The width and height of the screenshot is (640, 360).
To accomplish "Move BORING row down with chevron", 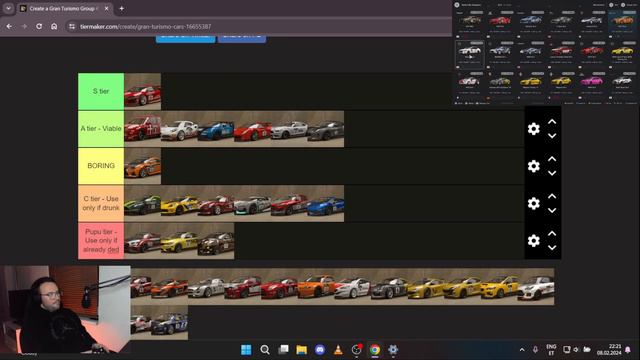I will click(552, 173).
